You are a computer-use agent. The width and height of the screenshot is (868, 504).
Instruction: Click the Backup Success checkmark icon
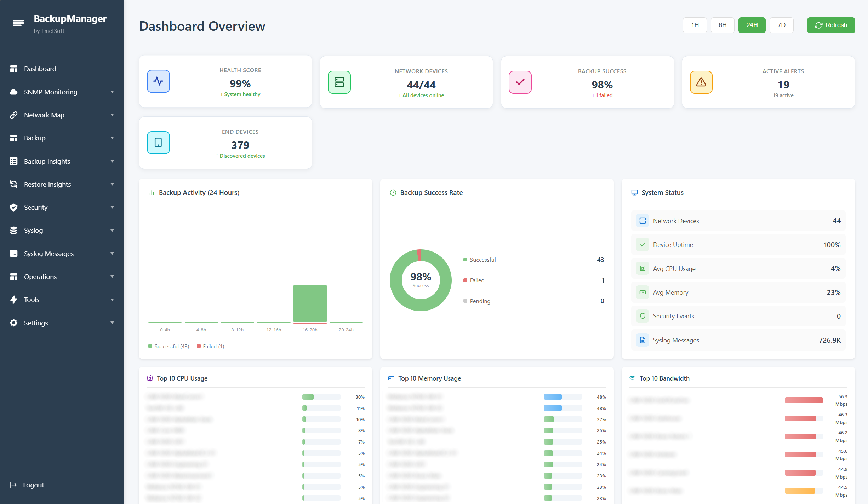(x=520, y=82)
